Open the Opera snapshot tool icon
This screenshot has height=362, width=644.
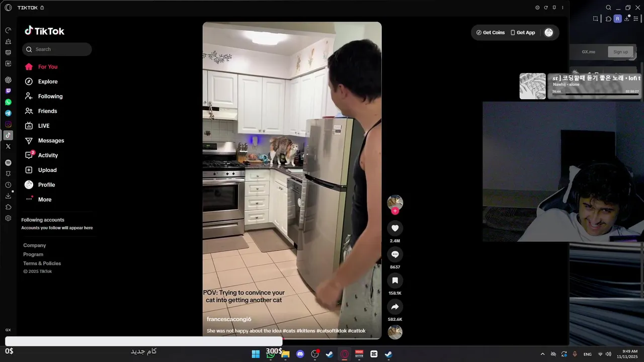click(595, 19)
